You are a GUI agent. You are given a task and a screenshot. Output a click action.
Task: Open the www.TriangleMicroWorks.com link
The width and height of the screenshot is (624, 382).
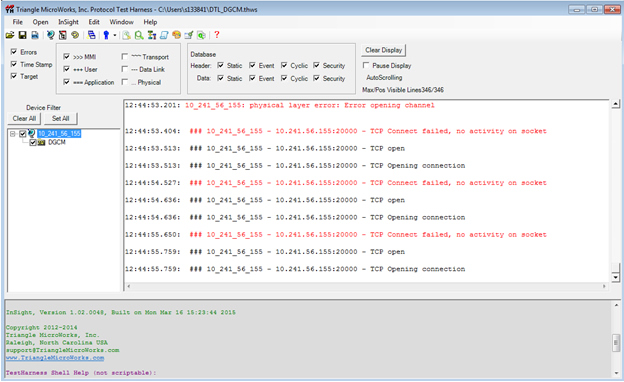pyautogui.click(x=55, y=358)
